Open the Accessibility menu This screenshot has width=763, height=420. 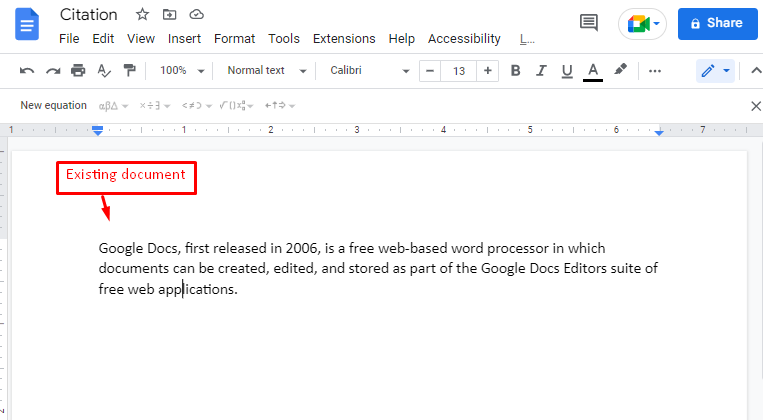tap(464, 38)
